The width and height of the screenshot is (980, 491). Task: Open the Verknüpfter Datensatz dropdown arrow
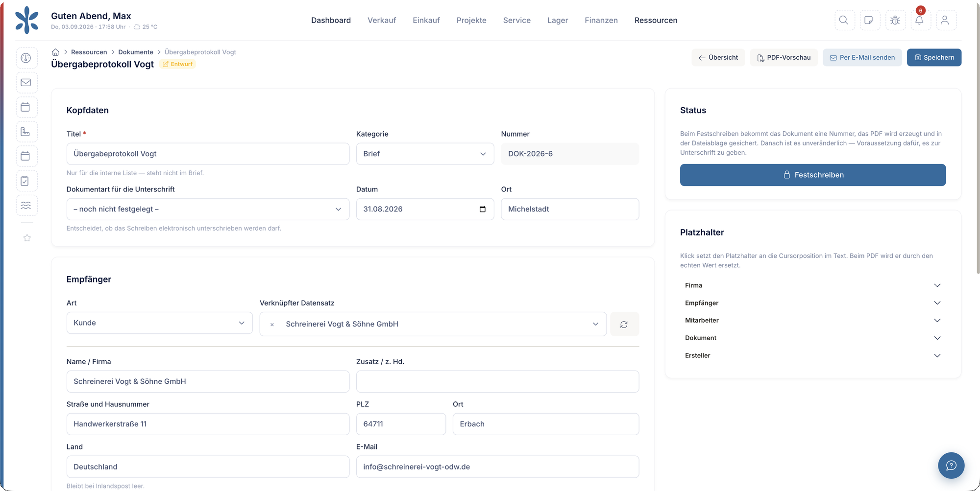pyautogui.click(x=595, y=324)
